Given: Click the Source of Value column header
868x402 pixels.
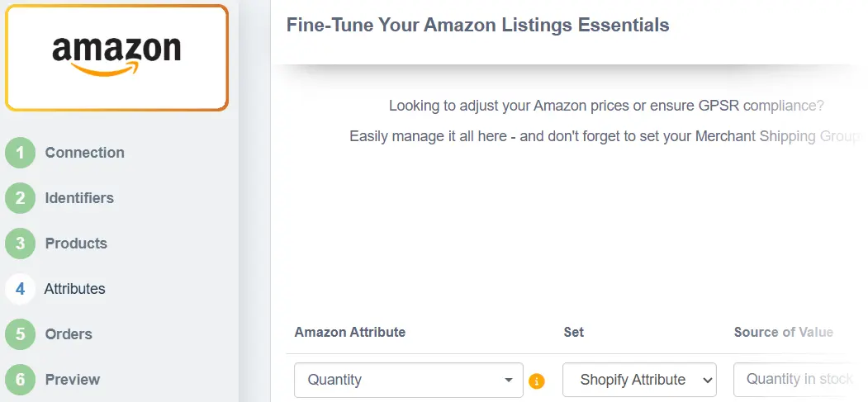Looking at the screenshot, I should pos(784,332).
